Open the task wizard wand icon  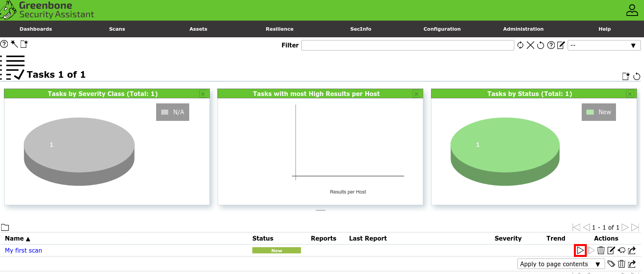(14, 44)
